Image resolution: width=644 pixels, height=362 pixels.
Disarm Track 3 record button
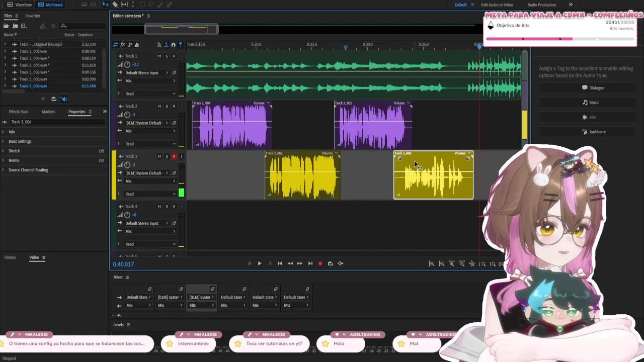[174, 156]
